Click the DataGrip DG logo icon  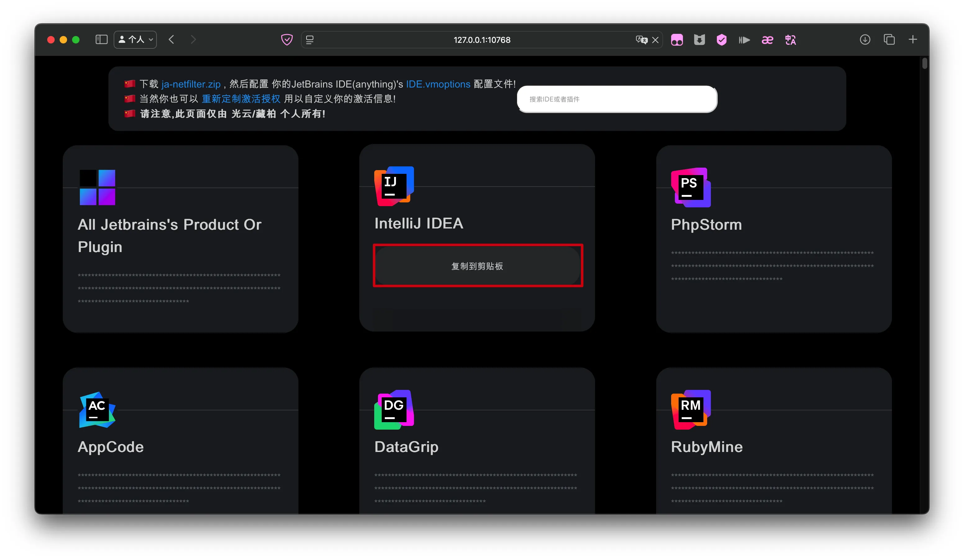(x=394, y=409)
